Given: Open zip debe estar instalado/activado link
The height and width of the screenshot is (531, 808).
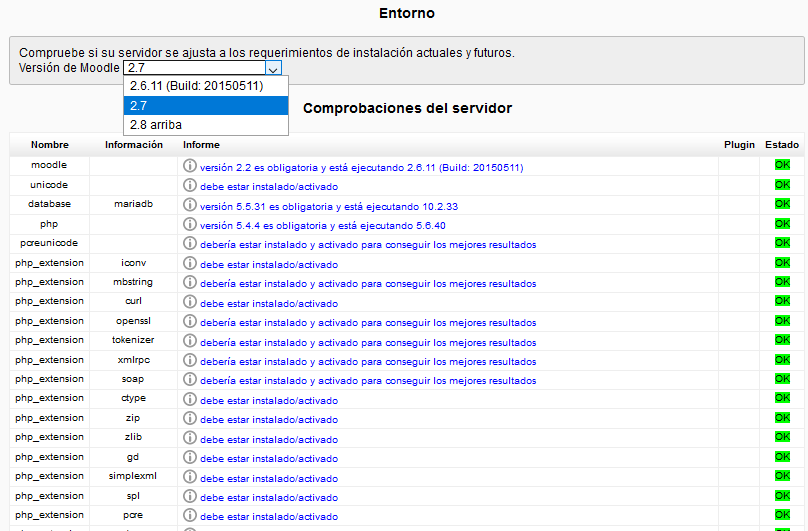Looking at the screenshot, I should pos(269,420).
